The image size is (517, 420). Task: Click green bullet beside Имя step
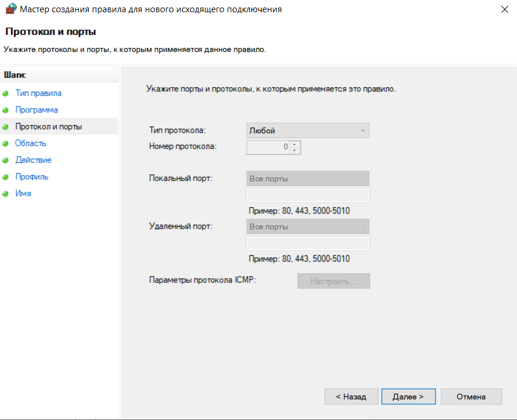(5, 194)
